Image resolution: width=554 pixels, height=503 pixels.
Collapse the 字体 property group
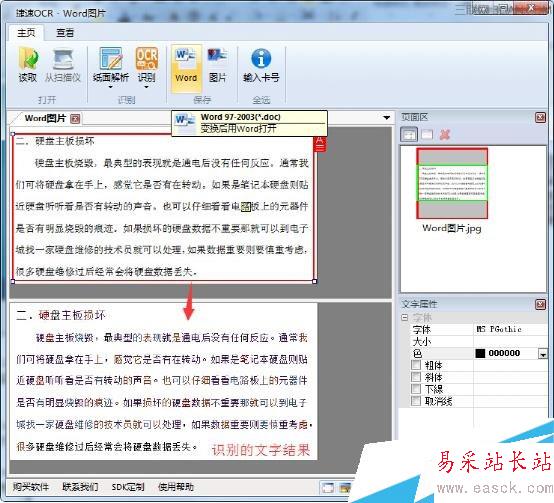[x=405, y=317]
